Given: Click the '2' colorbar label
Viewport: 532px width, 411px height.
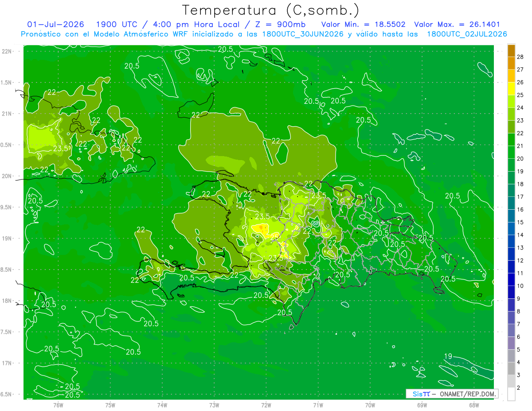Looking at the screenshot, I should [519, 388].
